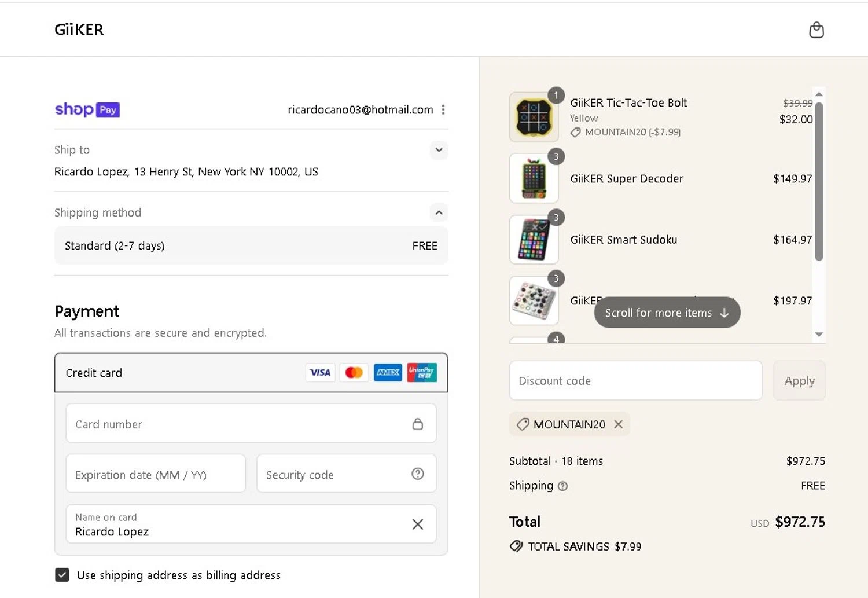
Task: Focus the Discount code field
Action: (635, 380)
